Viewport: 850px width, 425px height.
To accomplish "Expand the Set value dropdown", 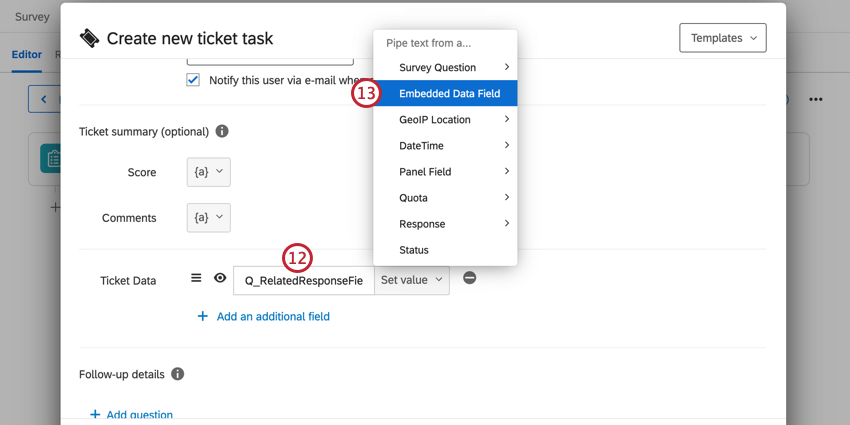I will (x=411, y=280).
